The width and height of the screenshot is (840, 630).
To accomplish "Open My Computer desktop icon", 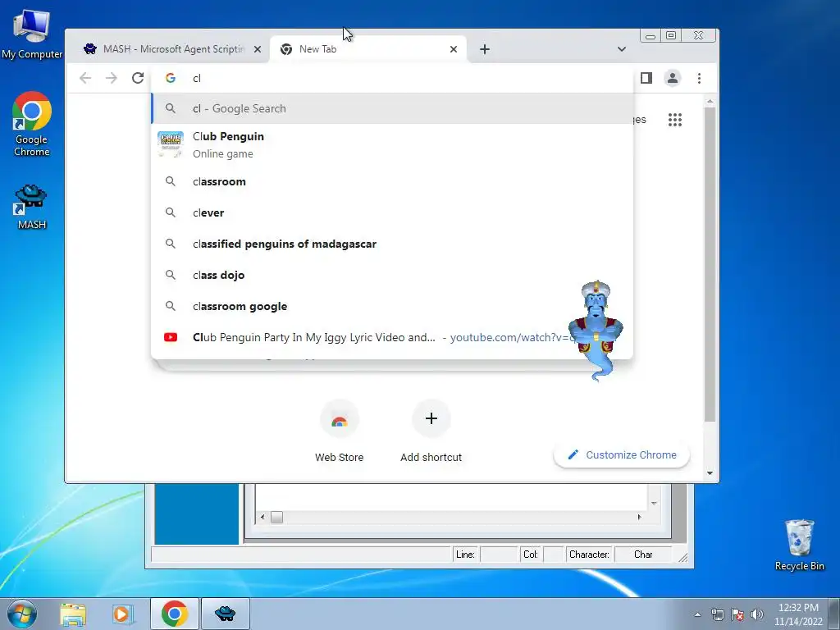I will tap(32, 34).
